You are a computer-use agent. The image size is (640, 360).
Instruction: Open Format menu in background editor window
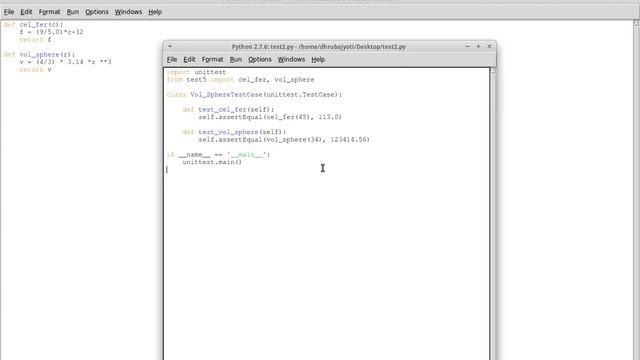pyautogui.click(x=49, y=12)
